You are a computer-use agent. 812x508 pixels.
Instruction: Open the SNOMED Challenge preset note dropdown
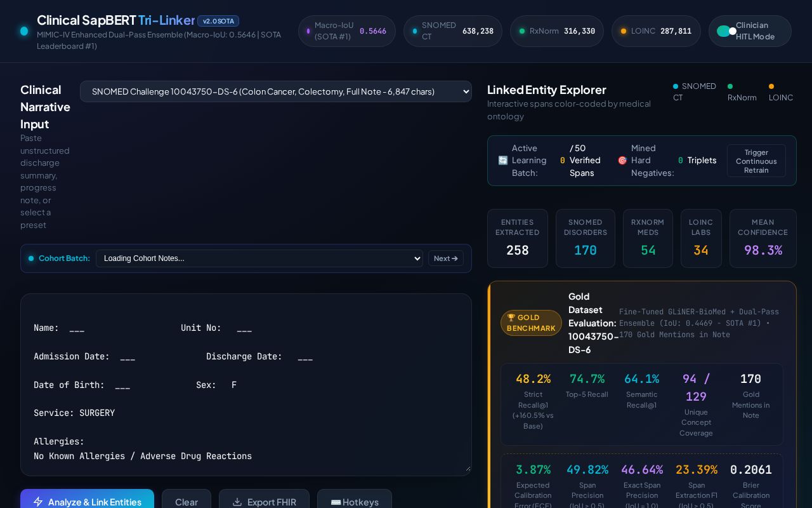tap(276, 91)
